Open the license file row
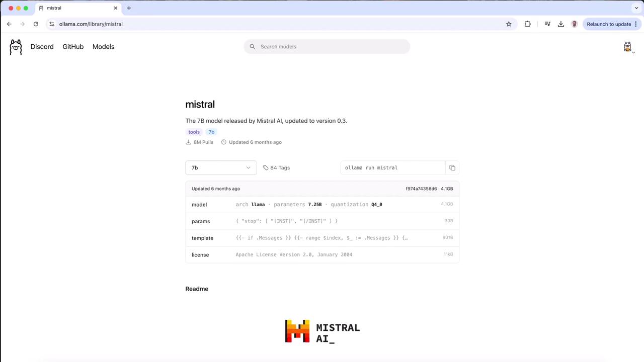The image size is (644, 362). [322, 254]
